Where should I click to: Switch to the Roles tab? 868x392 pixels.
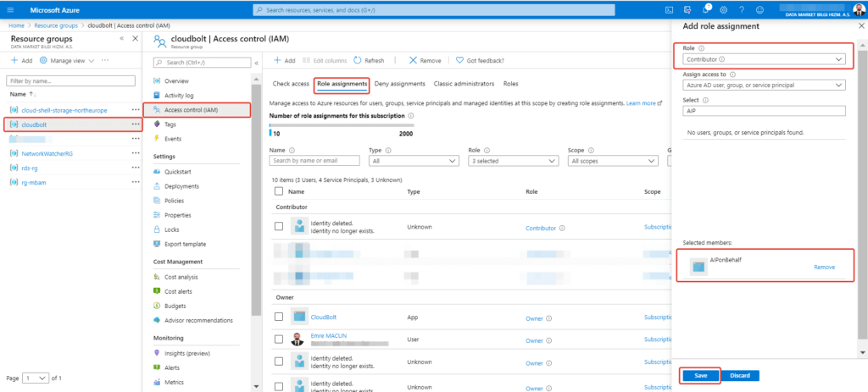pyautogui.click(x=511, y=84)
